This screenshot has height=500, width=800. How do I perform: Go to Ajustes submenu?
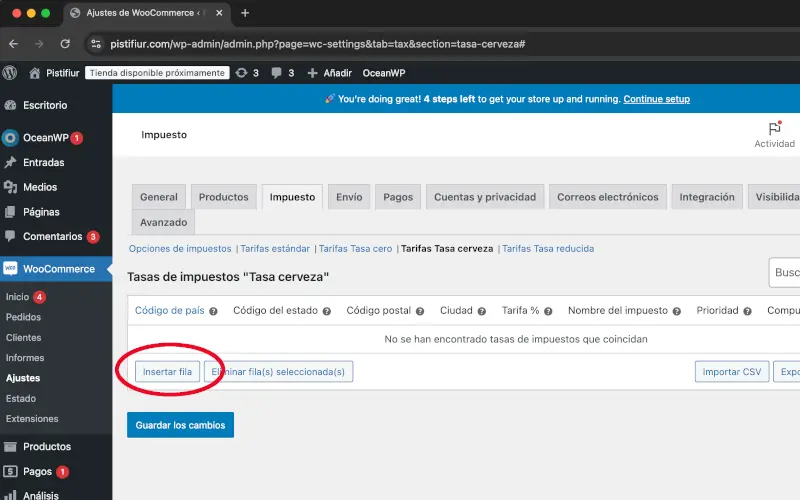[23, 378]
